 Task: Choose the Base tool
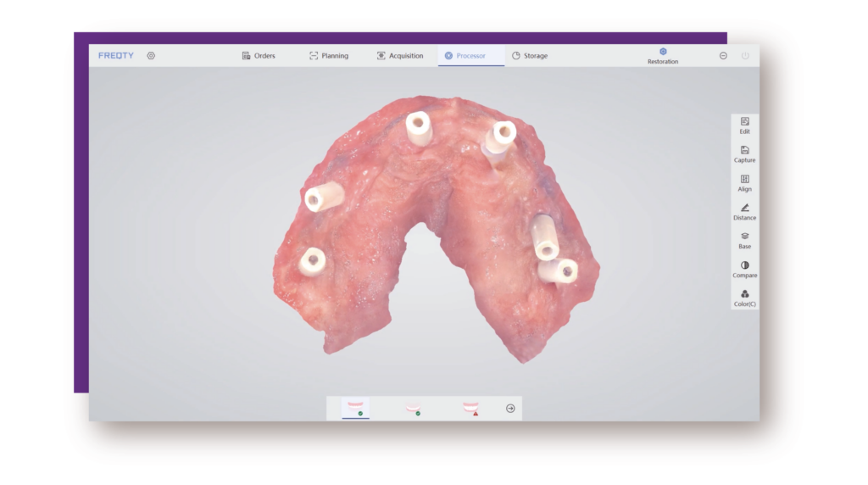coord(744,241)
